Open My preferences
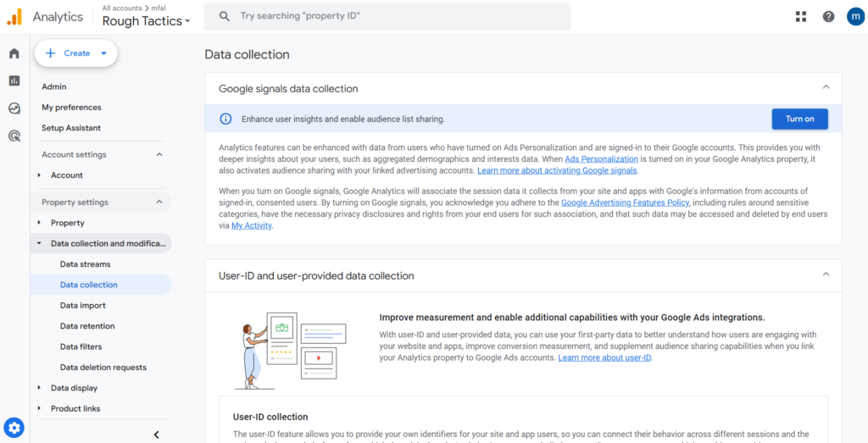The image size is (868, 443). pos(71,108)
